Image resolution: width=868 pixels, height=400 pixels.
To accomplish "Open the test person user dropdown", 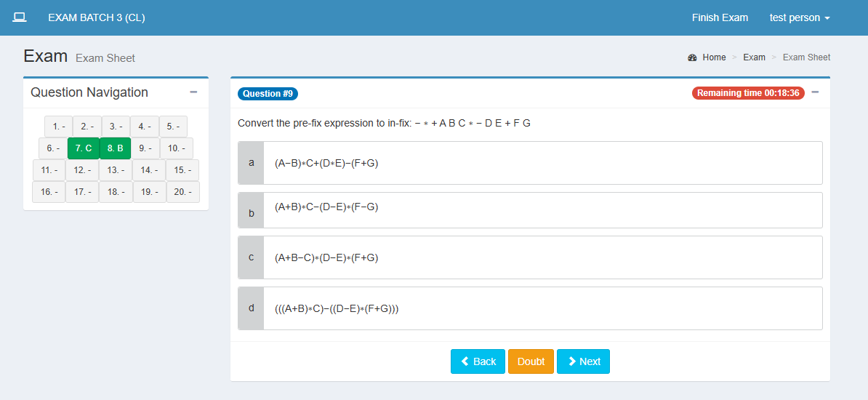I will 799,17.
